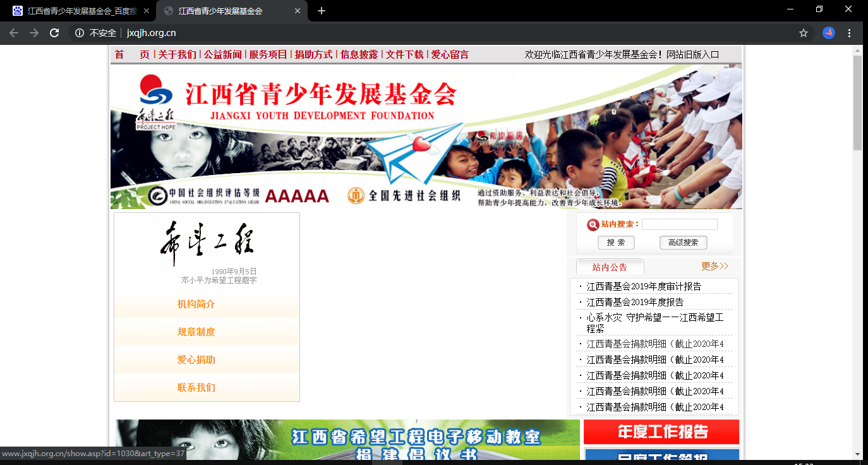Switch to the 江西省青少年发展基金会_百度搜 tab
Viewport: 868px width, 465px height.
[x=79, y=11]
